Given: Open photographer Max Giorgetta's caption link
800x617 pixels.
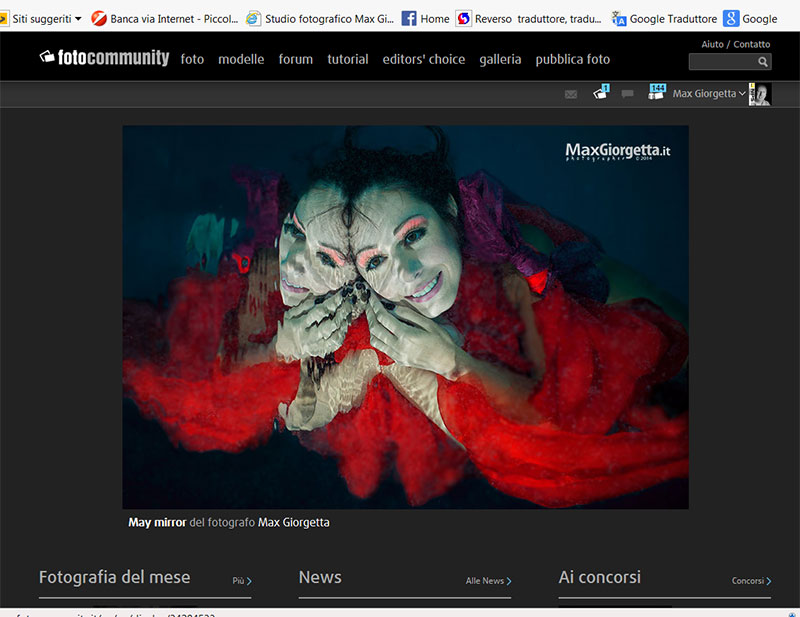Looking at the screenshot, I should coord(294,523).
